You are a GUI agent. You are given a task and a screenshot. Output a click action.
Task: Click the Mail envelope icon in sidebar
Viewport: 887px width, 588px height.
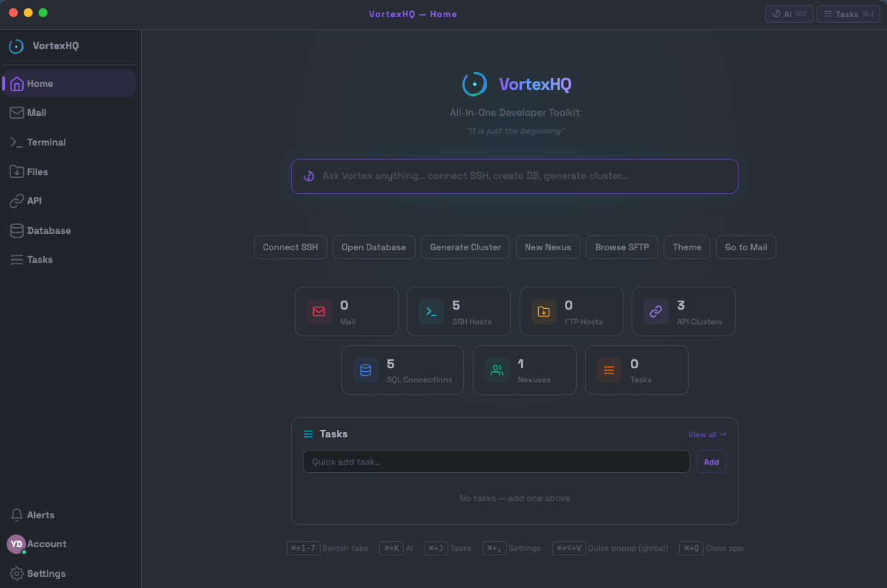[x=16, y=113]
